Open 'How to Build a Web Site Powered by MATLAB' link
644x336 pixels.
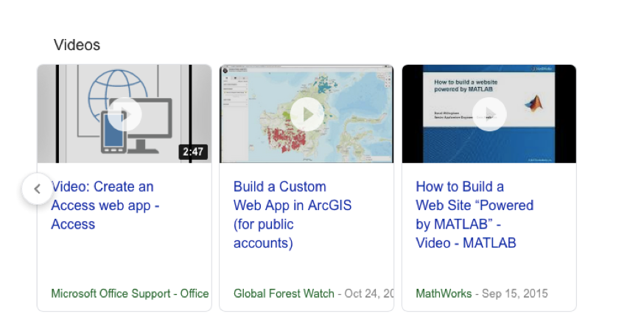[475, 215]
